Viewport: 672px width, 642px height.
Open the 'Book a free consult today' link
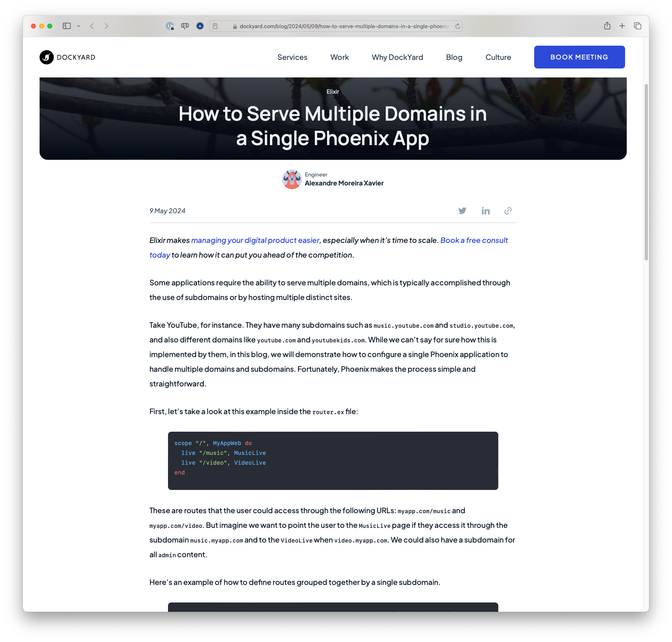(473, 240)
